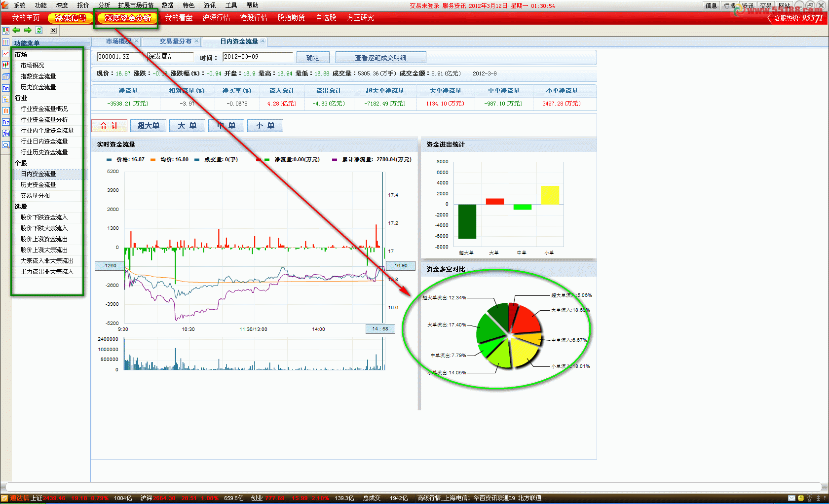Click the magnifier search sidebar icon
The width and height of the screenshot is (829, 504).
coord(5,145)
